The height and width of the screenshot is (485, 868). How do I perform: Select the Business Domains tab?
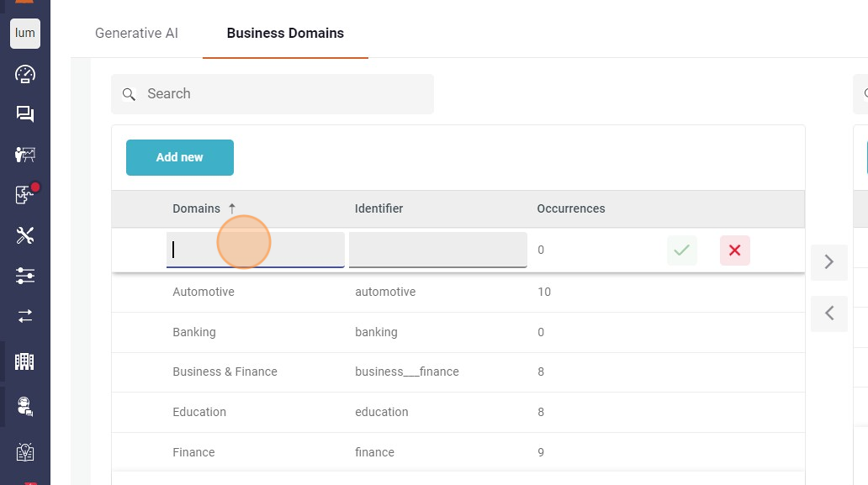coord(285,34)
